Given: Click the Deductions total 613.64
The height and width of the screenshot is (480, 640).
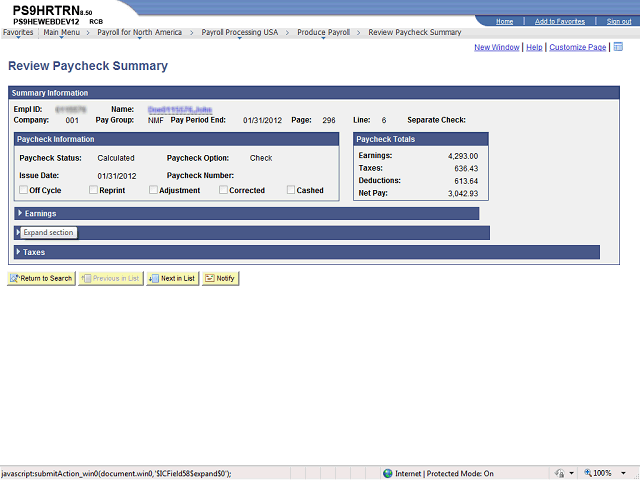Looking at the screenshot, I should coord(466,181).
